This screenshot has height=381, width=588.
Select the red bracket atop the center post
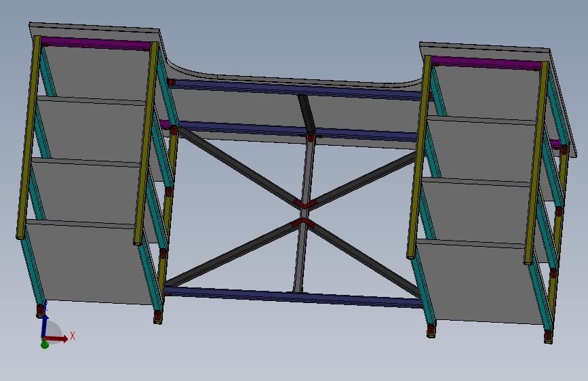coord(311,137)
